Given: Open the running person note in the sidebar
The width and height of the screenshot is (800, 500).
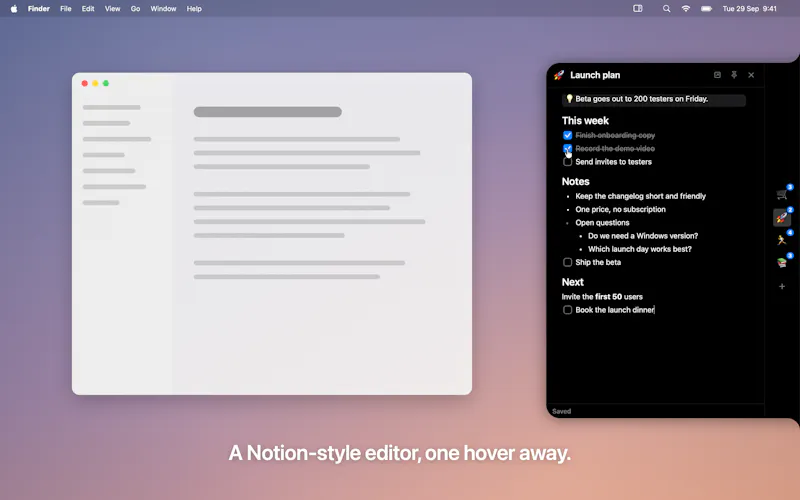Looking at the screenshot, I should click(781, 240).
